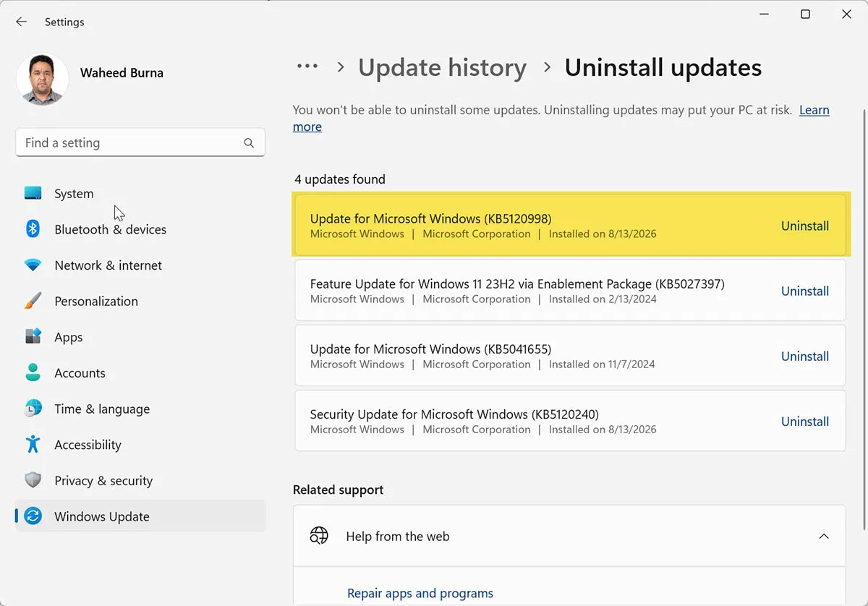The image size is (868, 606).
Task: Uninstall update KB5041655
Action: 804,356
